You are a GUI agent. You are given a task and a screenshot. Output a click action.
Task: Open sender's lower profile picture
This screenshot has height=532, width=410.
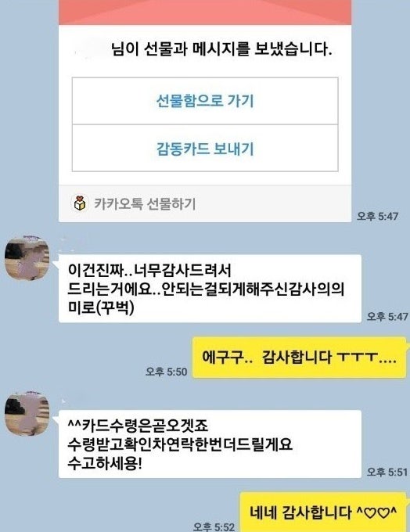point(27,413)
